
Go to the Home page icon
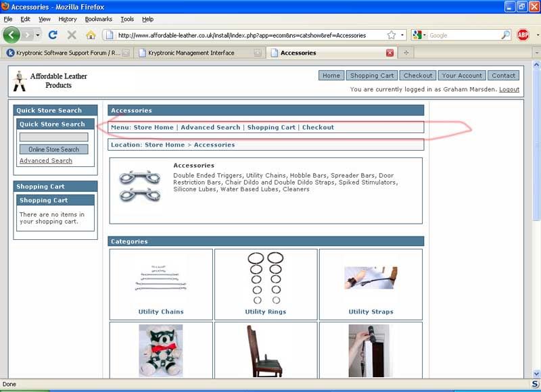(x=91, y=35)
